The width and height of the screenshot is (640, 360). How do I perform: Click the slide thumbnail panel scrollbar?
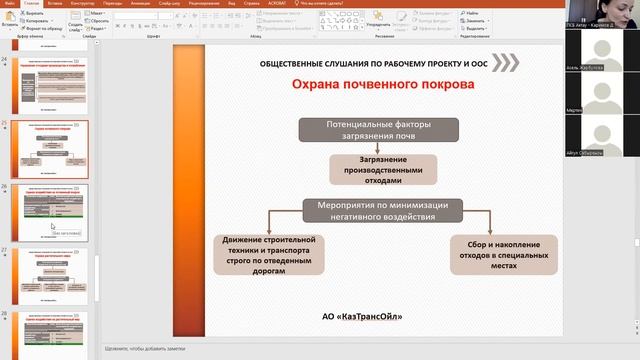(97, 278)
